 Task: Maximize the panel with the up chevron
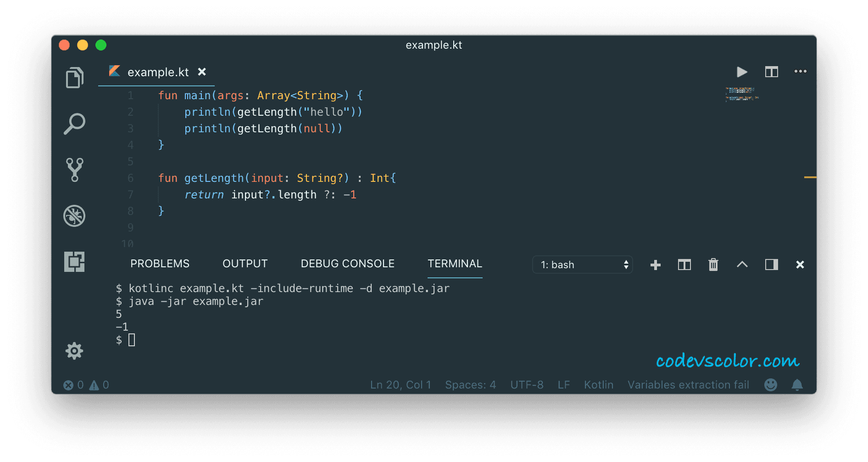click(x=742, y=265)
